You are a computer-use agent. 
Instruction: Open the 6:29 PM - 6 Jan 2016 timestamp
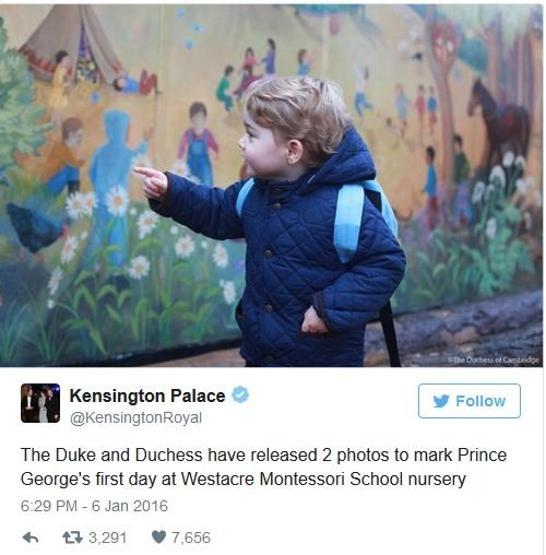point(94,506)
